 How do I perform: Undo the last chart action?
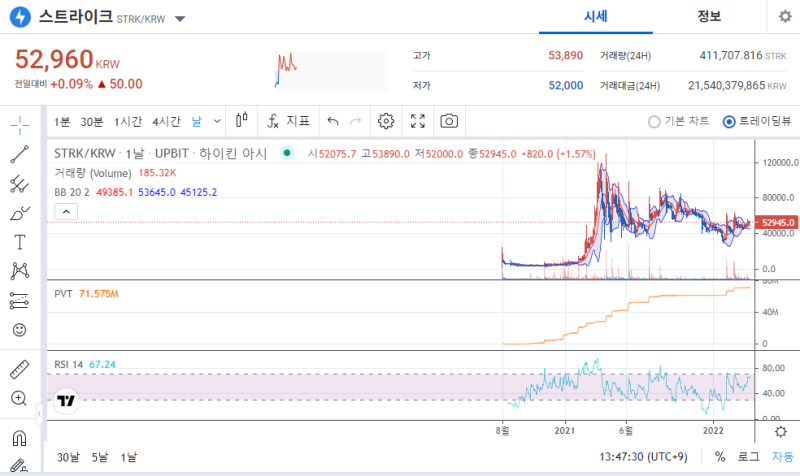(333, 121)
